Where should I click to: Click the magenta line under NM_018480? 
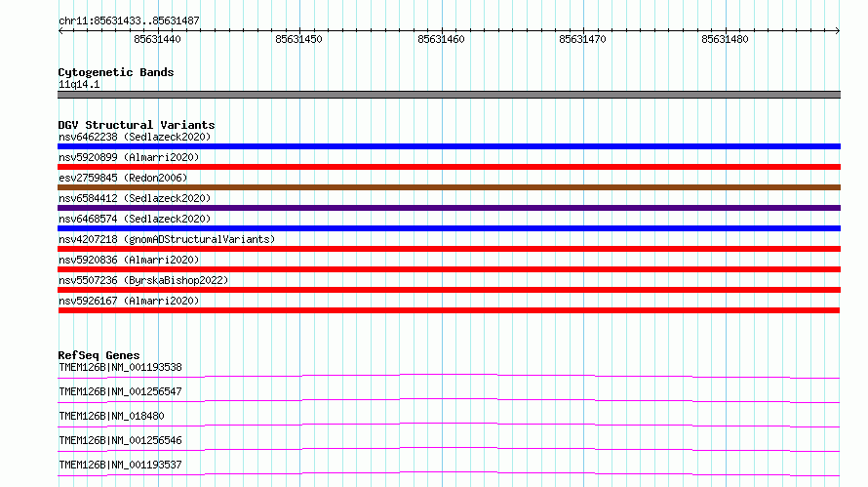[x=449, y=425]
